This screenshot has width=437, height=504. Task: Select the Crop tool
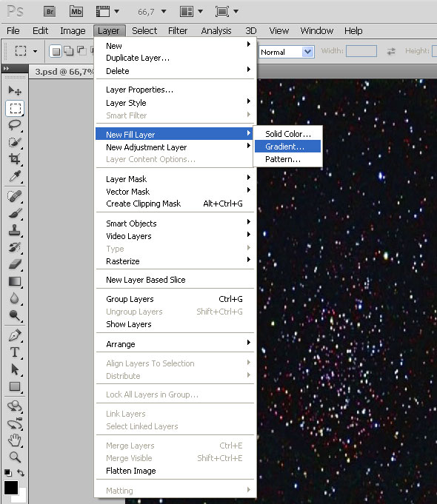[15, 159]
